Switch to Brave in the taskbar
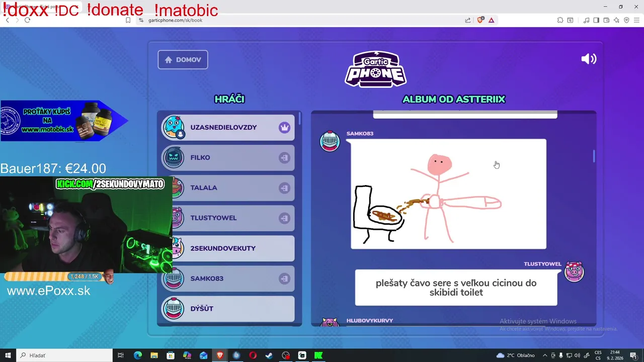 (220, 355)
